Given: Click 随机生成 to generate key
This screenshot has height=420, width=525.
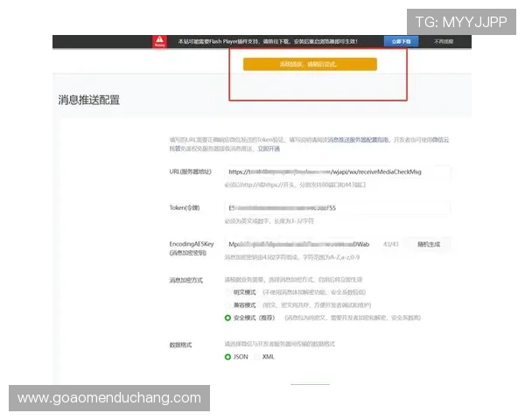Looking at the screenshot, I should [x=429, y=244].
